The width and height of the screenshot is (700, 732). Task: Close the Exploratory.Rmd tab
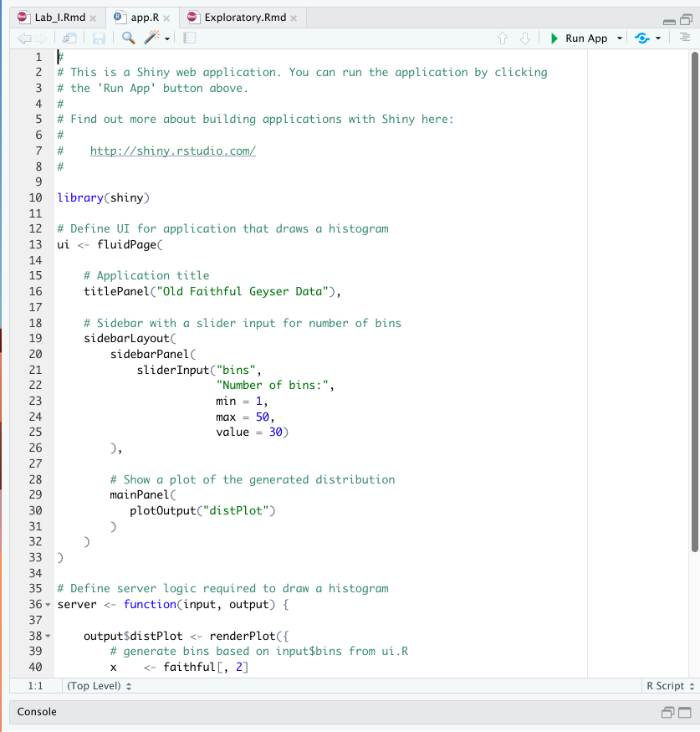pyautogui.click(x=294, y=18)
